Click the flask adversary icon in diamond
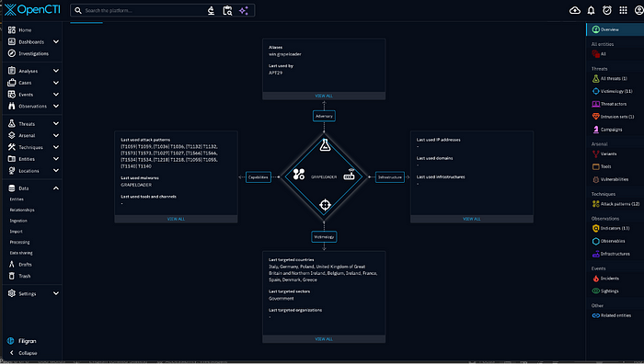644x364 pixels. (x=325, y=145)
